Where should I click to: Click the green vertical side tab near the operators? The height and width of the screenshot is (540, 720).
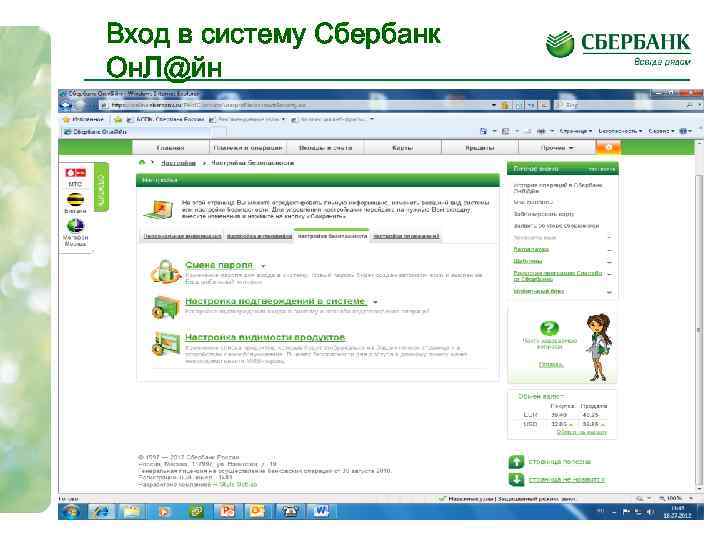pos(101,187)
